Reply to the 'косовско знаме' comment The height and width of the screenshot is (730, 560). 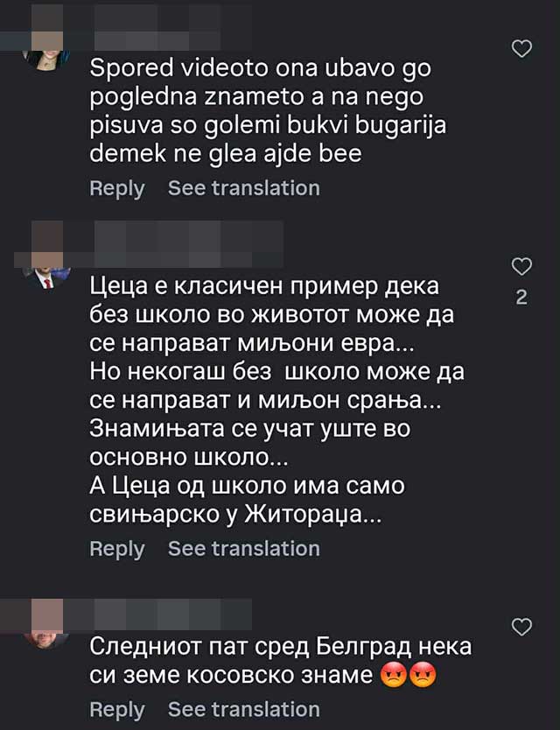coord(116,709)
